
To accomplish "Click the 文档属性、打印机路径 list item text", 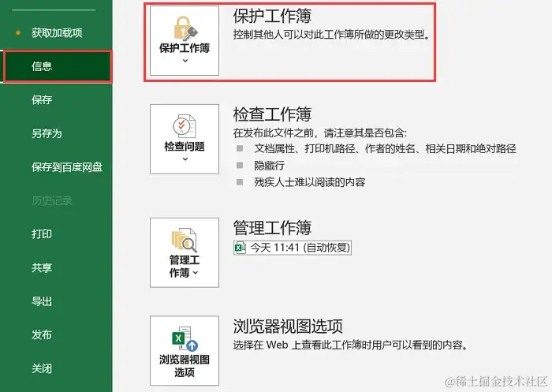I will 385,148.
